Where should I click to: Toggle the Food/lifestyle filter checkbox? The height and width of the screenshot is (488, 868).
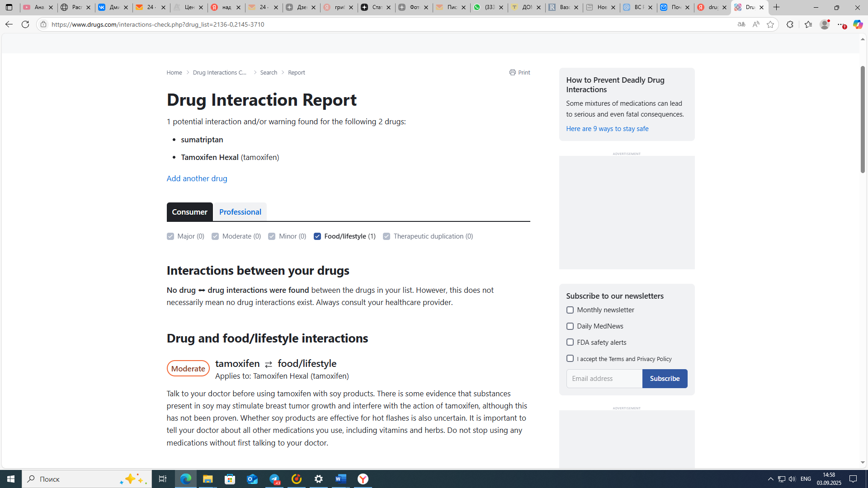(317, 236)
